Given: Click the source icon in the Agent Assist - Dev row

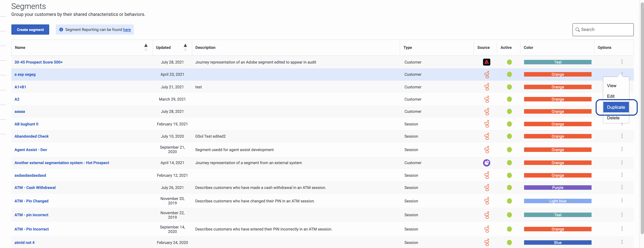Looking at the screenshot, I should coord(486,149).
